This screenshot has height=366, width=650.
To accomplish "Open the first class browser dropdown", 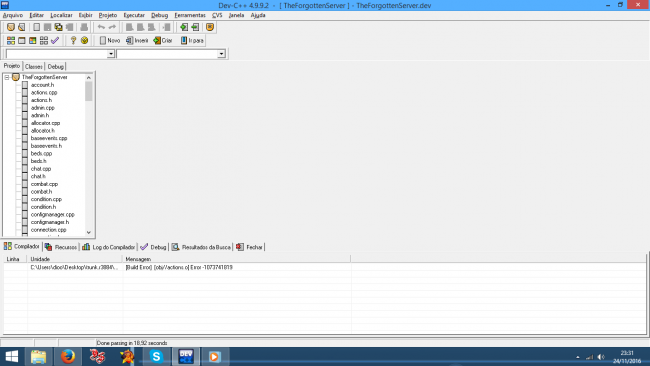I will tap(111, 54).
